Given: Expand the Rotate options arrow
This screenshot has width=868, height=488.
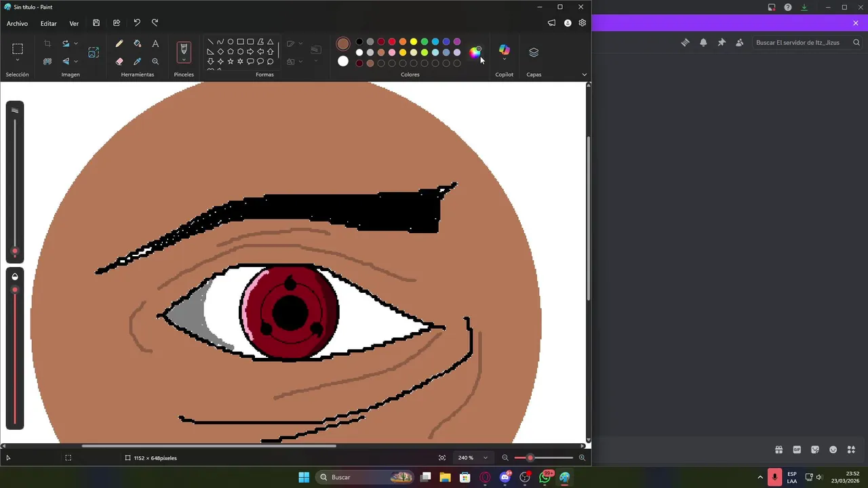Looking at the screenshot, I should coord(76,43).
